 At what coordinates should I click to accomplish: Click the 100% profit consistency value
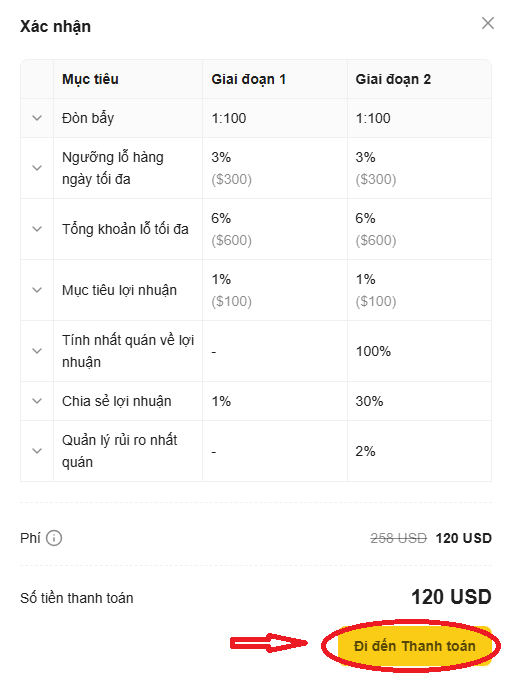[x=373, y=351]
